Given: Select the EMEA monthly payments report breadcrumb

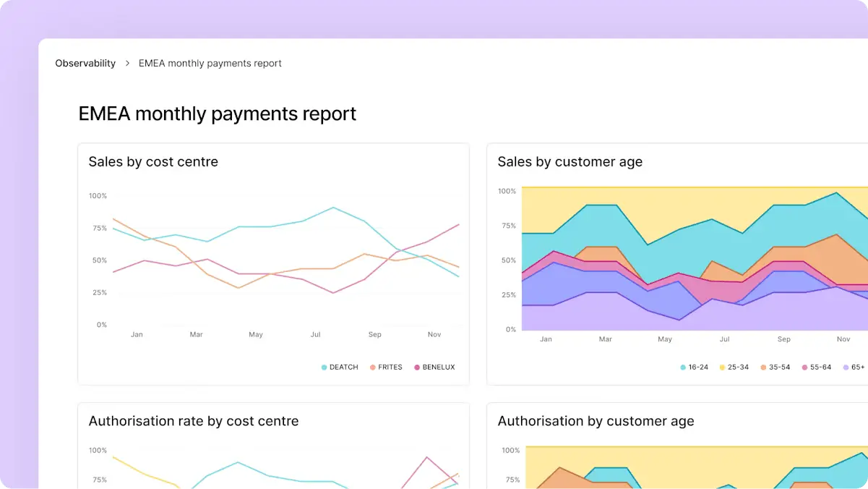Looking at the screenshot, I should click(210, 63).
